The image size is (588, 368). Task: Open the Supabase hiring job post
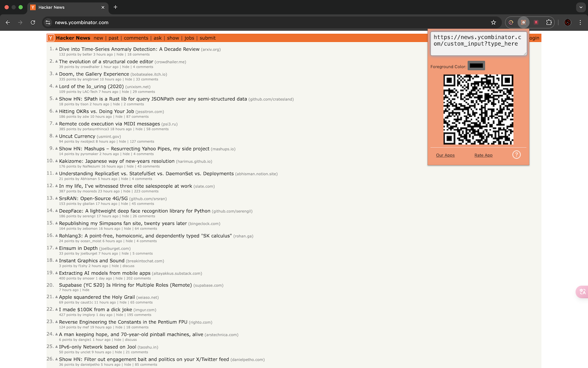(x=125, y=285)
